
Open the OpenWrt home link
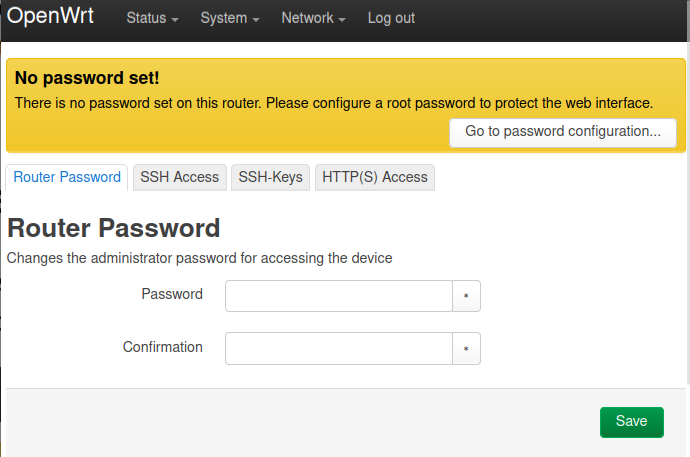pos(51,18)
